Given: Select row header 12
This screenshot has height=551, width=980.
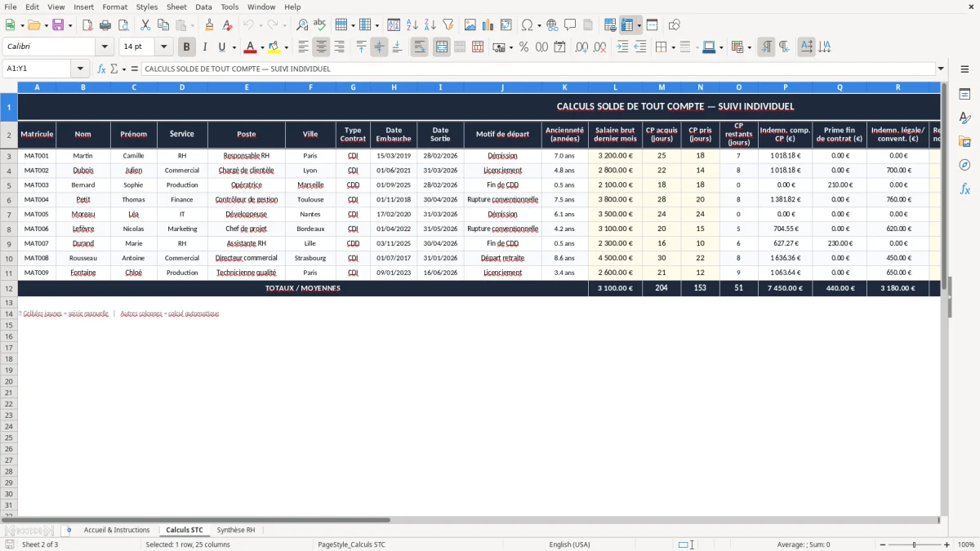Looking at the screenshot, I should click(9, 288).
